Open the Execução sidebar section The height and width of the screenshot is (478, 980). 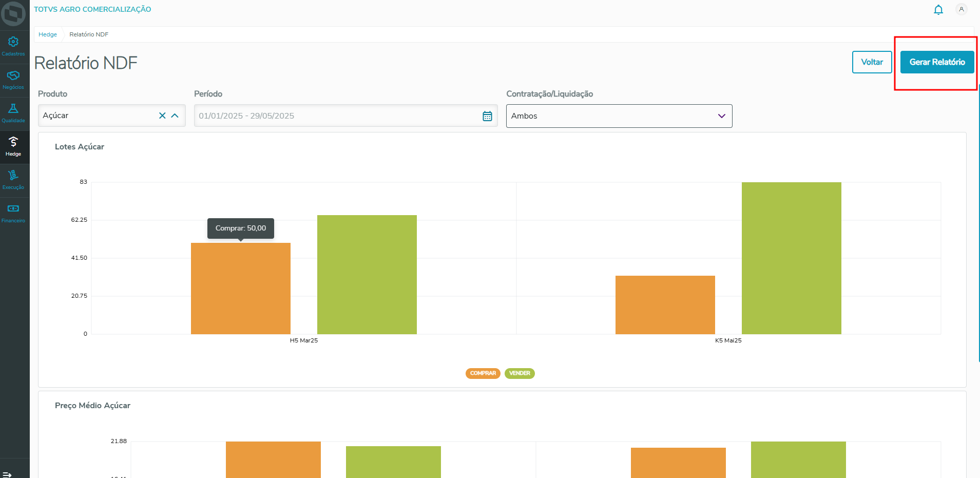13,180
